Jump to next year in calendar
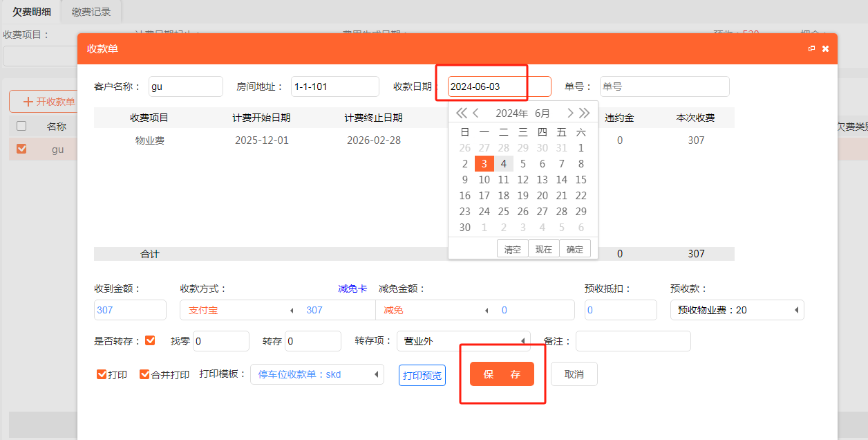Viewport: 868px width, 440px height. tap(585, 113)
